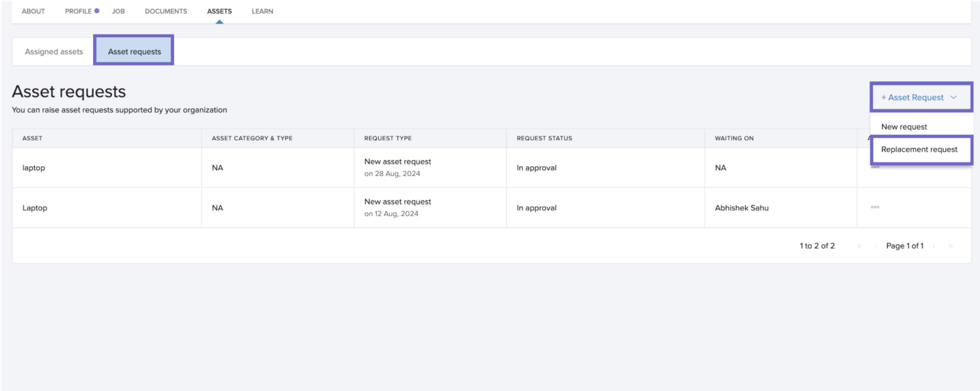Navigate to the JOB tab

pos(118,11)
